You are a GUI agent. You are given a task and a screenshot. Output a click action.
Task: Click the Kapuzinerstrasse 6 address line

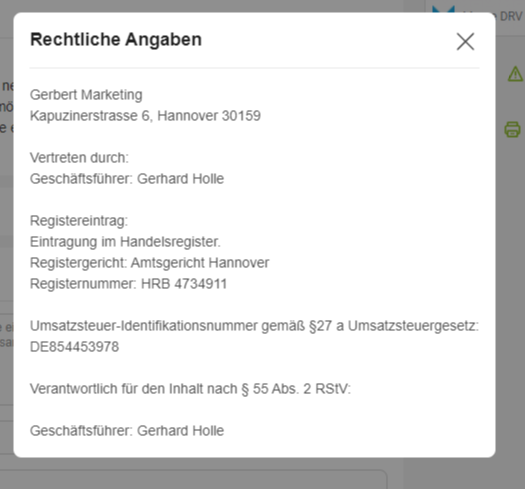click(145, 116)
